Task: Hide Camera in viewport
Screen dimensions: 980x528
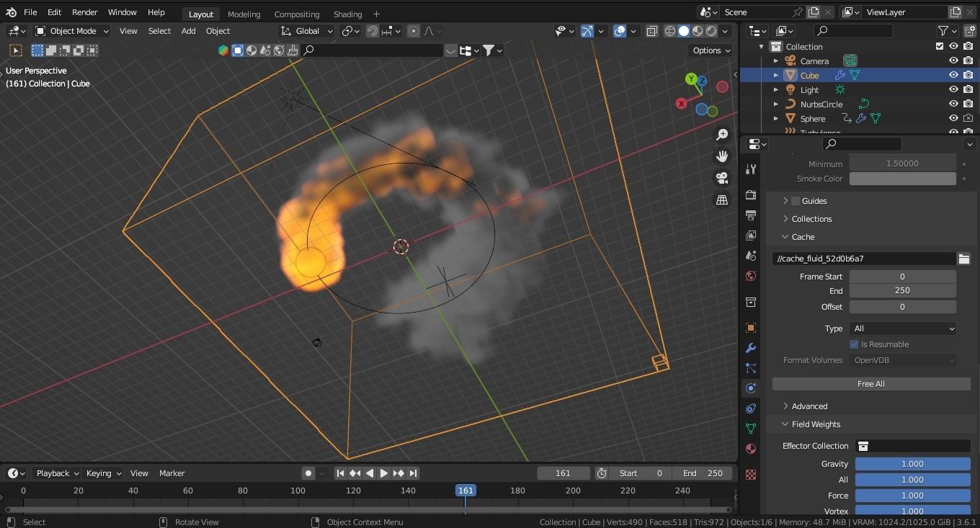Action: click(x=953, y=61)
